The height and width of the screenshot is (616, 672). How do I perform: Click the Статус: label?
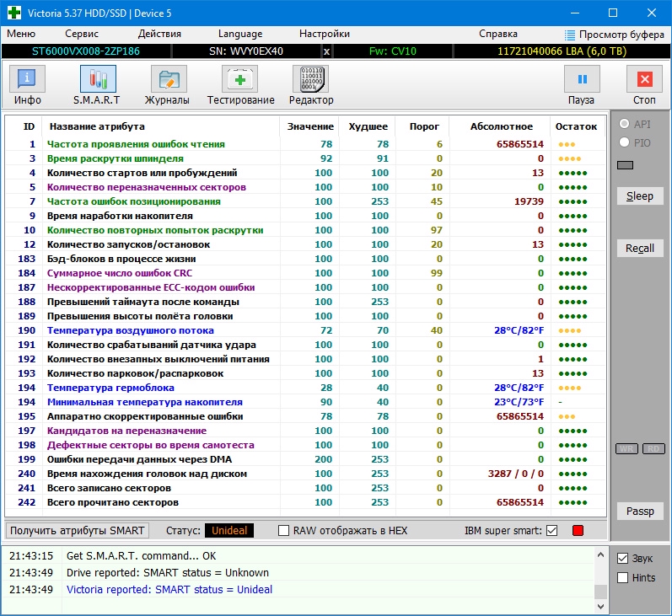[183, 530]
